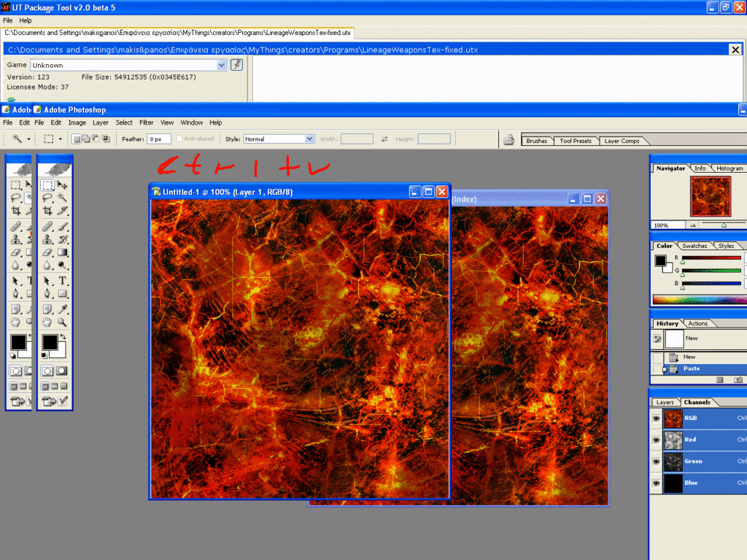Screen dimensions: 747x560
Task: Select the Eyedropper tool
Action: point(63,308)
